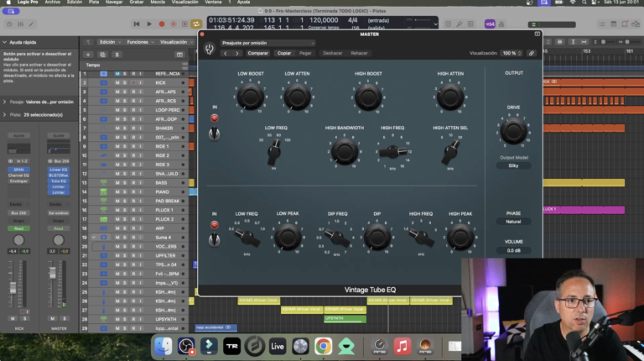Open the Mezcla menu
This screenshot has height=361, width=644.
pyautogui.click(x=158, y=2)
